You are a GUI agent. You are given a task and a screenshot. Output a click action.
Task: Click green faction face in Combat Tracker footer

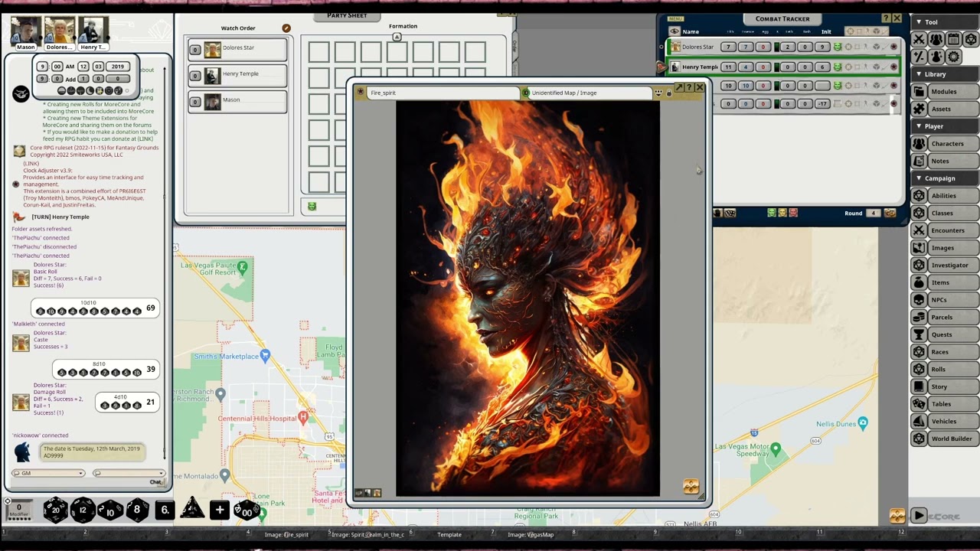(x=772, y=213)
